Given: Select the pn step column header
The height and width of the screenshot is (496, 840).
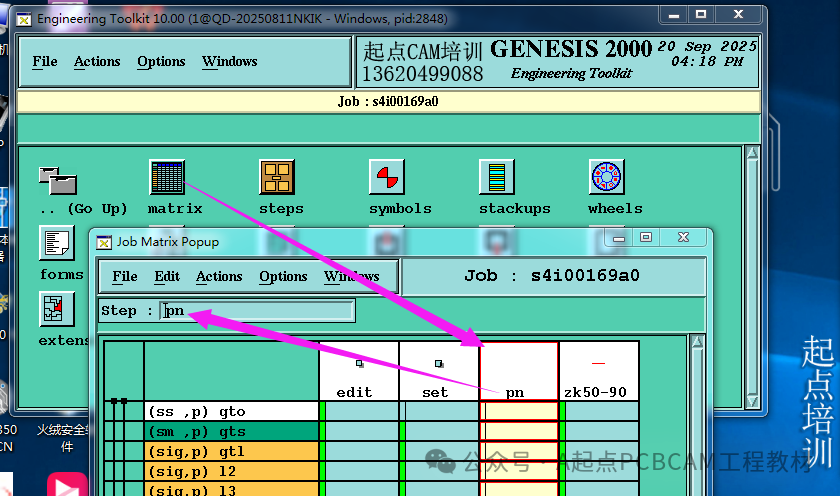Looking at the screenshot, I should coord(519,371).
